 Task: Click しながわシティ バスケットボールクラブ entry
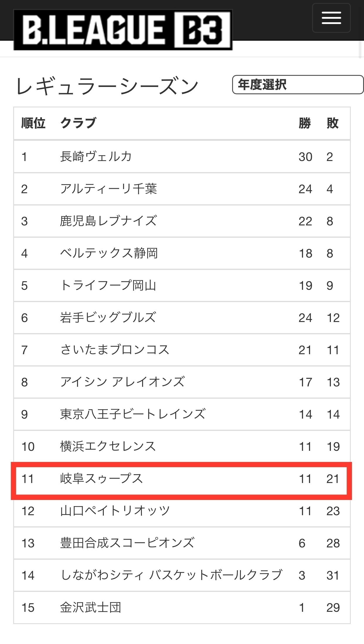click(x=182, y=575)
